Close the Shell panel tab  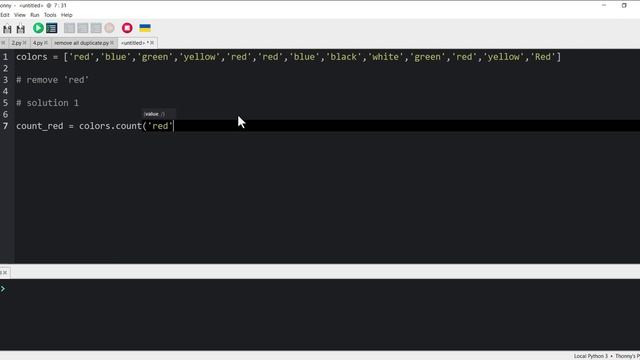coord(5,272)
